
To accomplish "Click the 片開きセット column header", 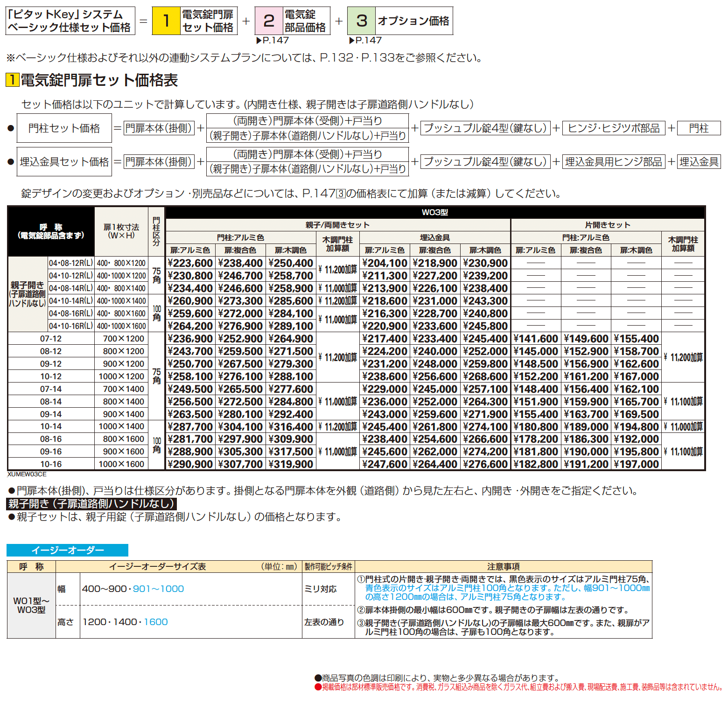I will (607, 225).
